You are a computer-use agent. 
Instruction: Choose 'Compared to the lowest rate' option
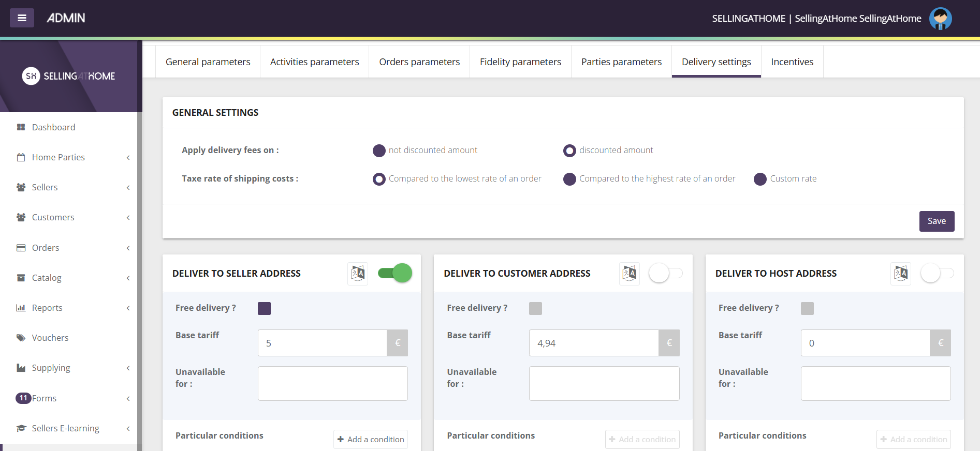pyautogui.click(x=379, y=179)
